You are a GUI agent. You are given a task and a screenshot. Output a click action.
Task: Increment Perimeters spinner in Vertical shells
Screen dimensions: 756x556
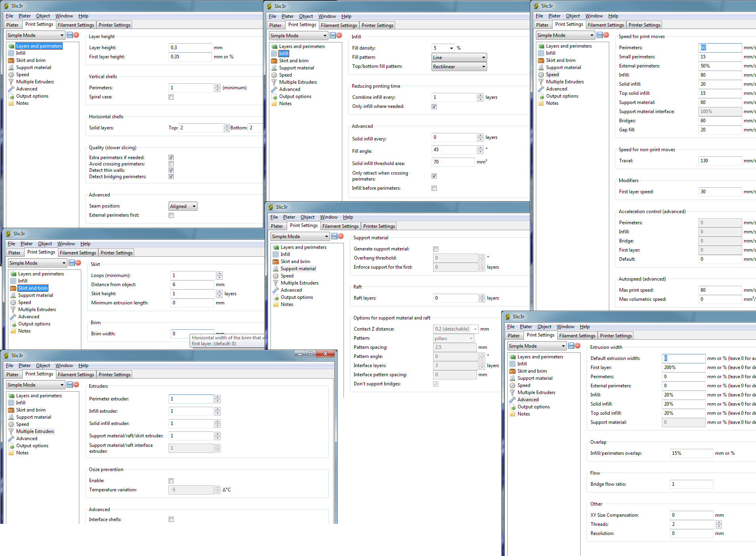[217, 86]
